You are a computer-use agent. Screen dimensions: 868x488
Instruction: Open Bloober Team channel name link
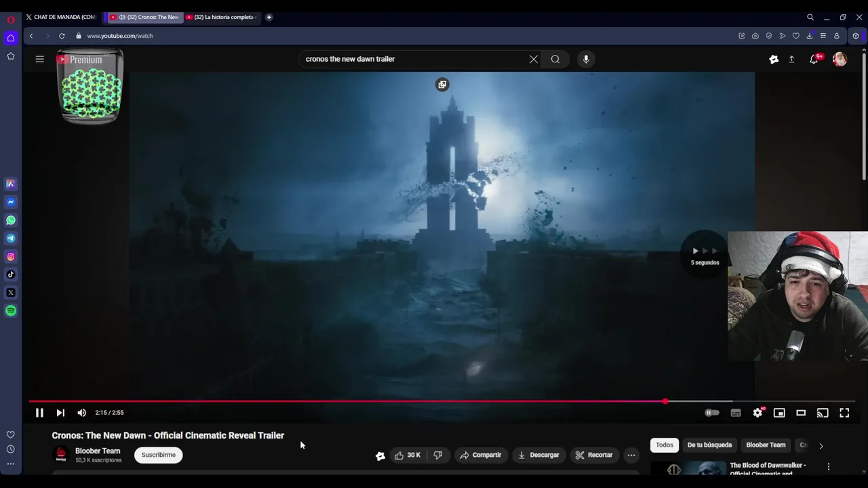click(98, 451)
